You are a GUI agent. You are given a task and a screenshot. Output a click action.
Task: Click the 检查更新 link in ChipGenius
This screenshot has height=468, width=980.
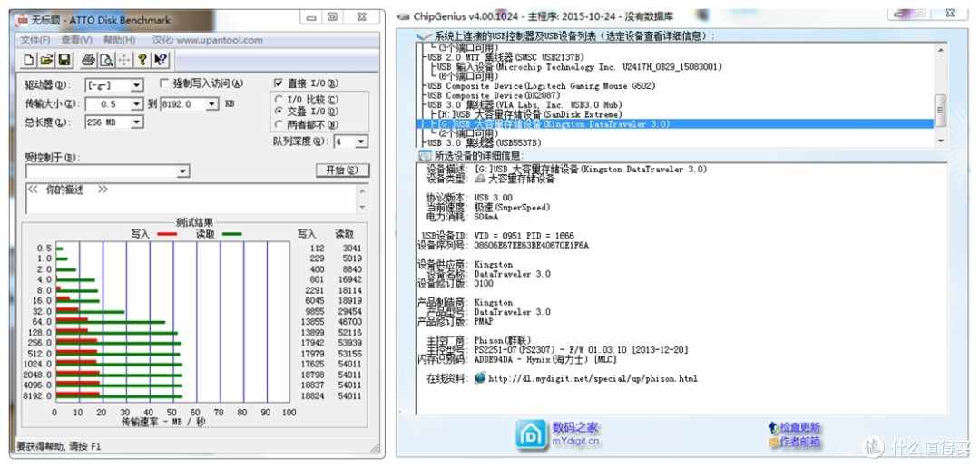point(800,427)
